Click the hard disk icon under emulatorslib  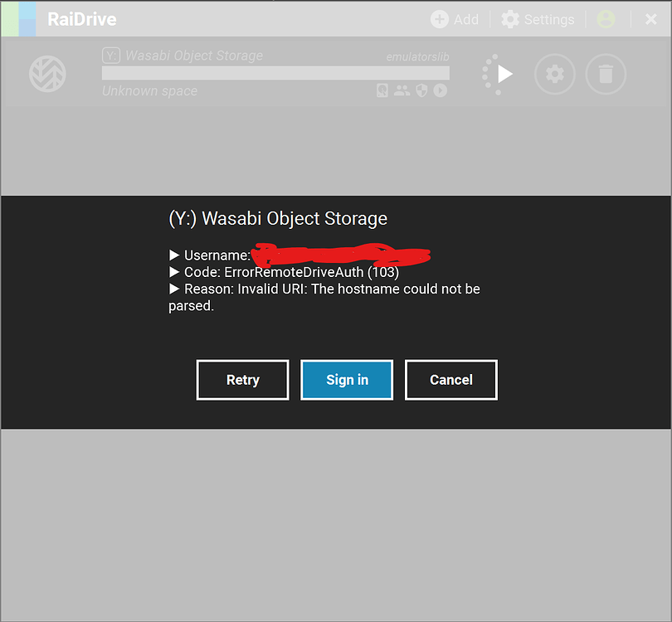coord(382,90)
